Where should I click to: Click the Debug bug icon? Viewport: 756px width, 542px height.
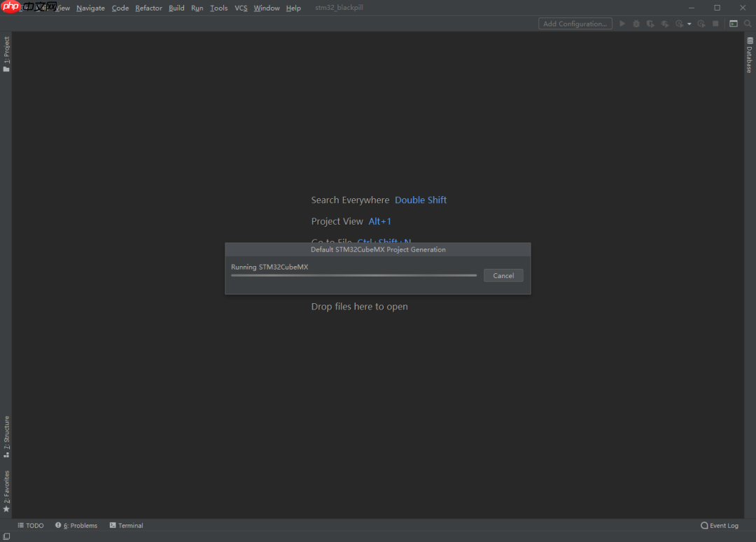tap(636, 24)
